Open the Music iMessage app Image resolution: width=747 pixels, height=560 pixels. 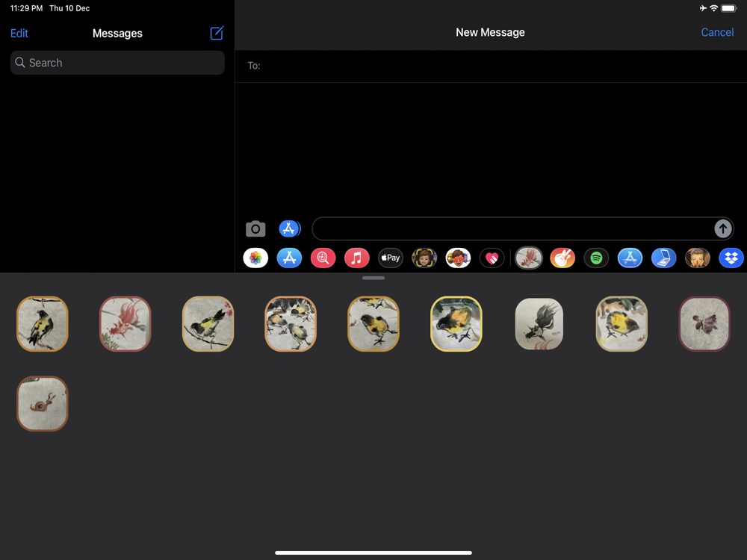click(x=356, y=258)
